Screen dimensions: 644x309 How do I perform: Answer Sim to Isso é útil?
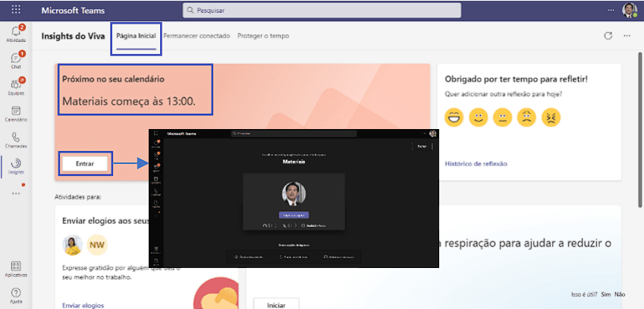(606, 295)
